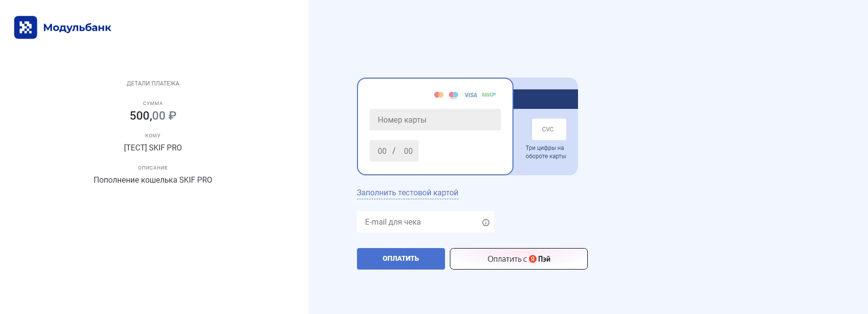Click the blue ОПЛАТИТЬ button
This screenshot has height=314, width=868.
click(401, 259)
